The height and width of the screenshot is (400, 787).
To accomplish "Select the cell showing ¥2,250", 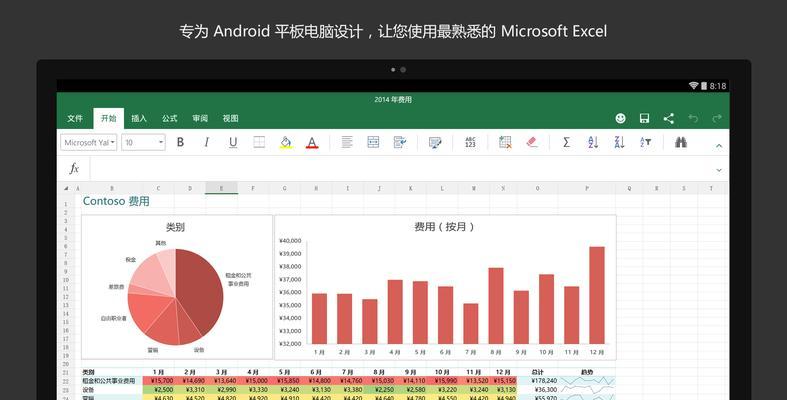I will click(x=380, y=389).
